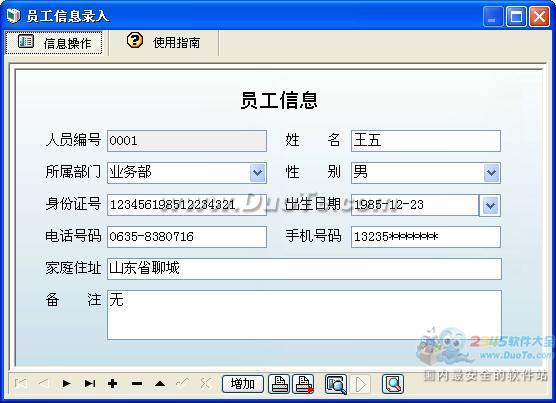
Task: Click the 手机号码 input field
Action: pyautogui.click(x=426, y=237)
